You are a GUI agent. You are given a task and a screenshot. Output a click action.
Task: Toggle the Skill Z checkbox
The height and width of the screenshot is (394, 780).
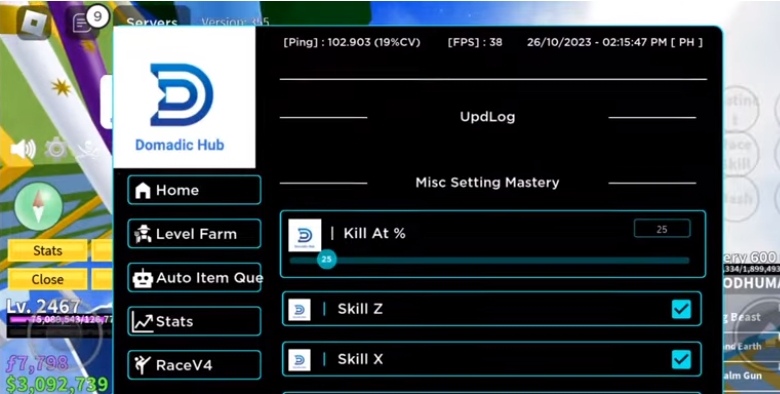681,309
